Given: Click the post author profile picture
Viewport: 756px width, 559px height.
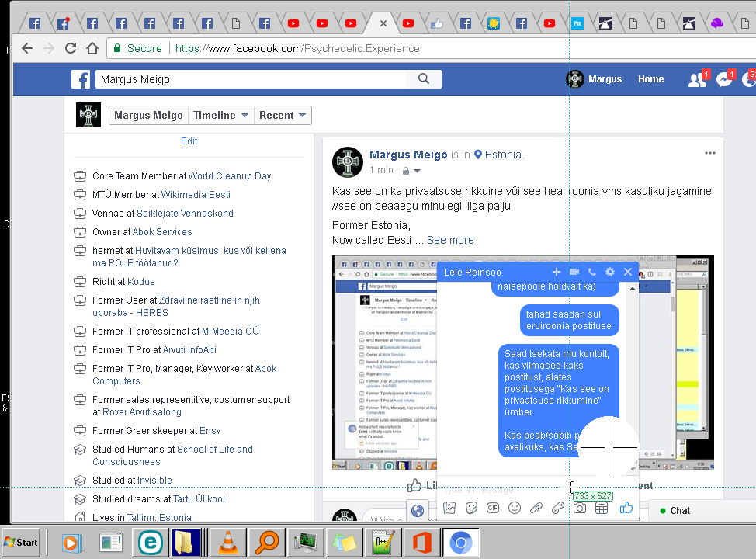Looking at the screenshot, I should [348, 162].
